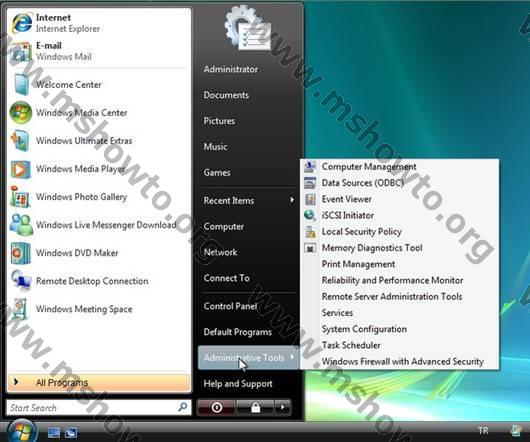The height and width of the screenshot is (442, 530).
Task: Open Control Panel link
Action: (x=231, y=306)
